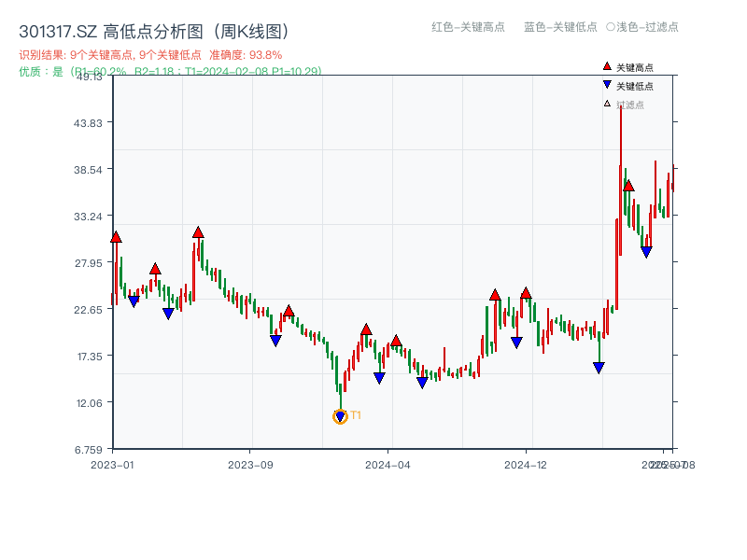The image size is (747, 560).
Task: Click the x-axis label 2023-01
Action: pyautogui.click(x=112, y=465)
